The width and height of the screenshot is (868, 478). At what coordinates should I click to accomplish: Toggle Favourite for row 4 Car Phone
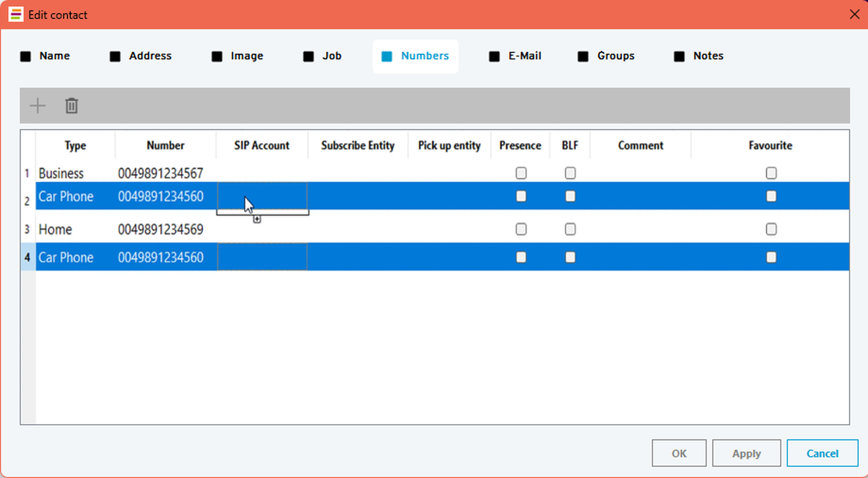771,257
